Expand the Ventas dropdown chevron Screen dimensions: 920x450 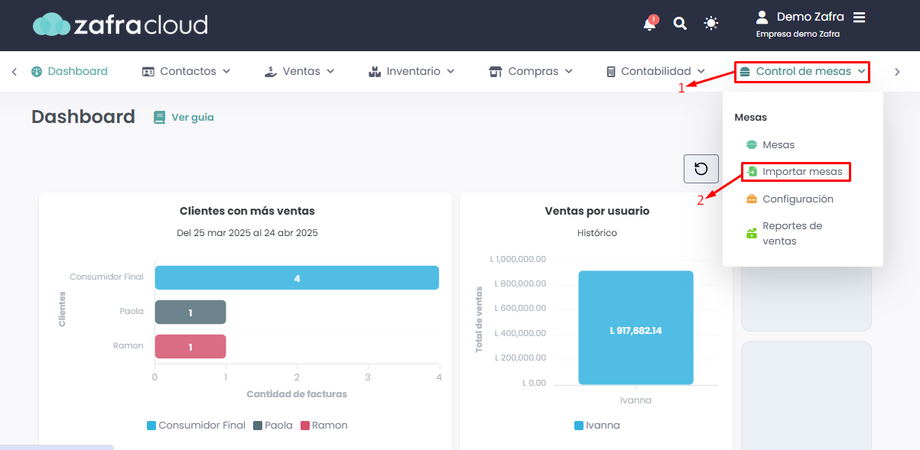tap(330, 72)
